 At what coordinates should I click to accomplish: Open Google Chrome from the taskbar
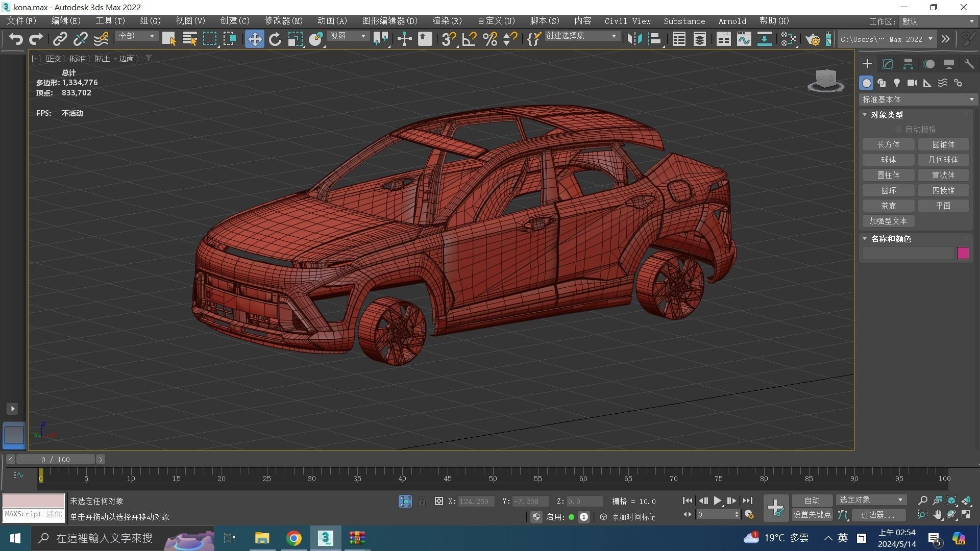coord(293,538)
